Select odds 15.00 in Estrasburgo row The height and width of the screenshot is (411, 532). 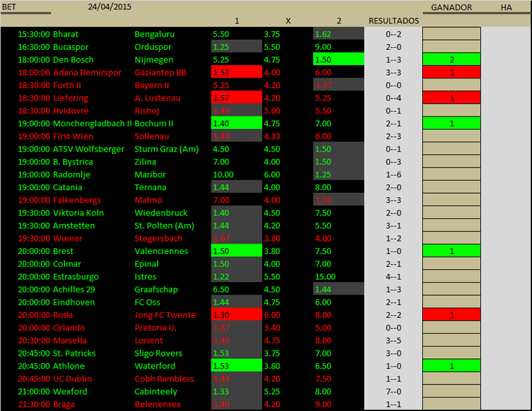pyautogui.click(x=325, y=277)
